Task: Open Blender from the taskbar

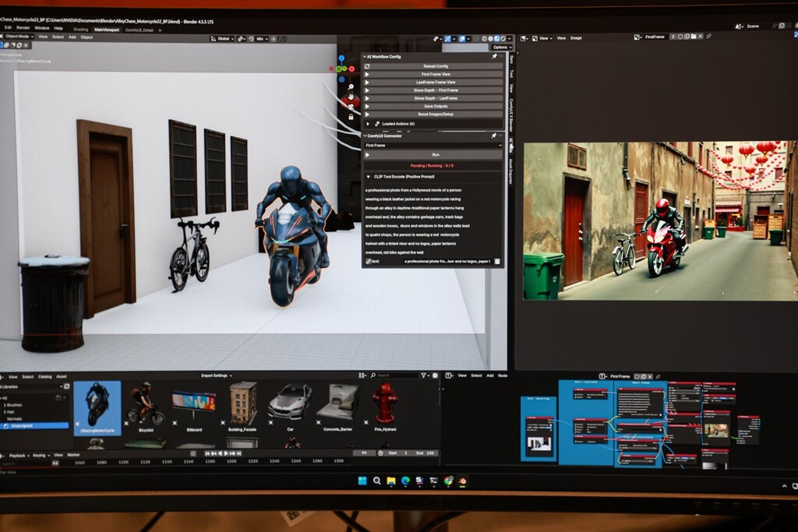Action: point(462,481)
